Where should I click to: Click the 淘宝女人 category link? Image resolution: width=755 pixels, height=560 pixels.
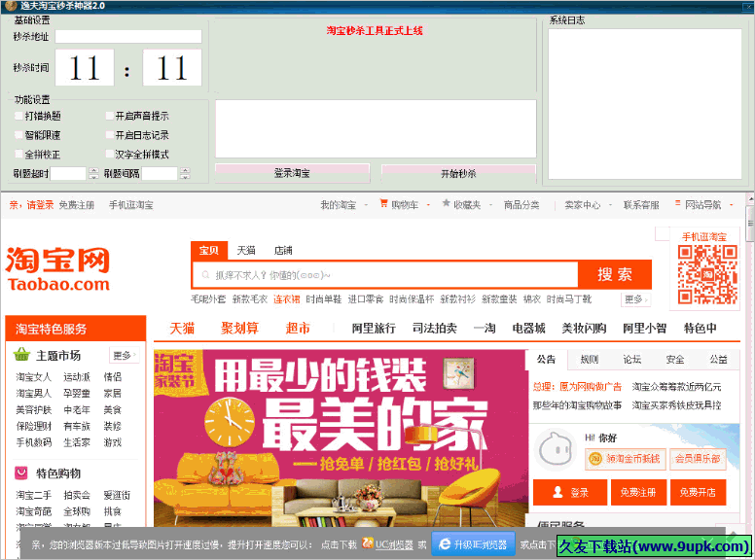click(33, 376)
